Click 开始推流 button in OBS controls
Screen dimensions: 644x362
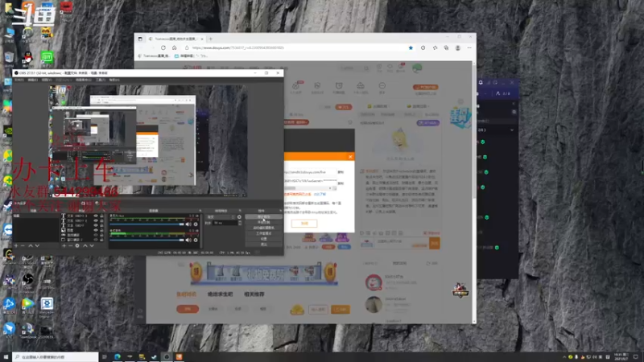[x=264, y=216]
